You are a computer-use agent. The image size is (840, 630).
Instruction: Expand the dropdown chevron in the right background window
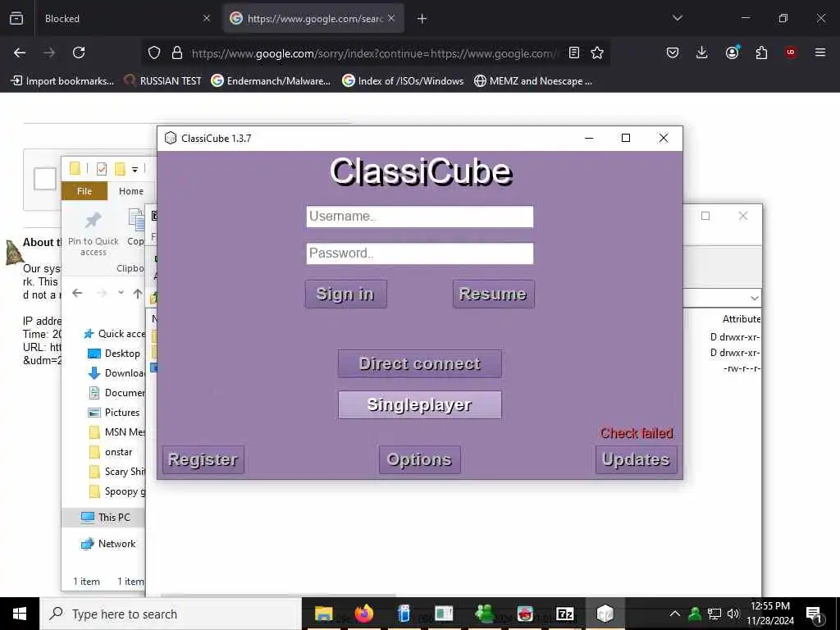pyautogui.click(x=755, y=298)
